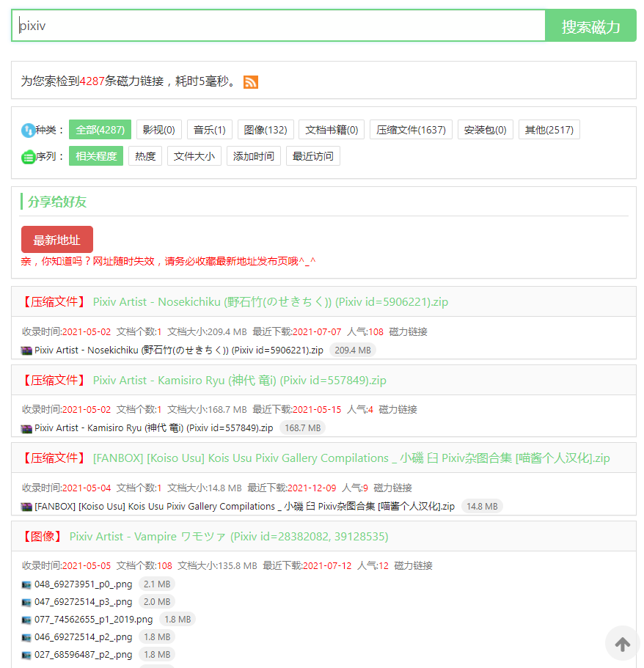This screenshot has height=668, width=644.
Task: Click image icon beside 046_69272514_p2_.png
Action: pyautogui.click(x=26, y=638)
